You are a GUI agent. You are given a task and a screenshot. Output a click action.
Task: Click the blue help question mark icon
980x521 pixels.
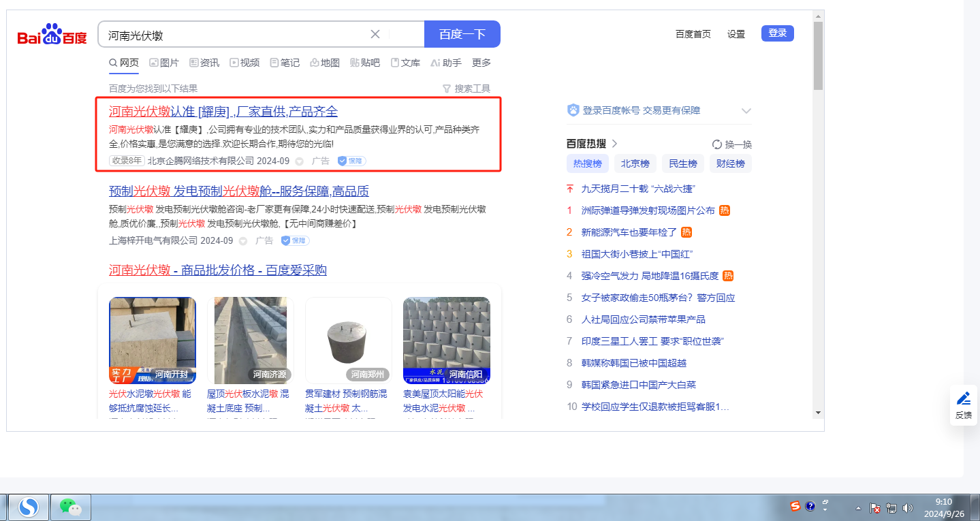point(810,506)
